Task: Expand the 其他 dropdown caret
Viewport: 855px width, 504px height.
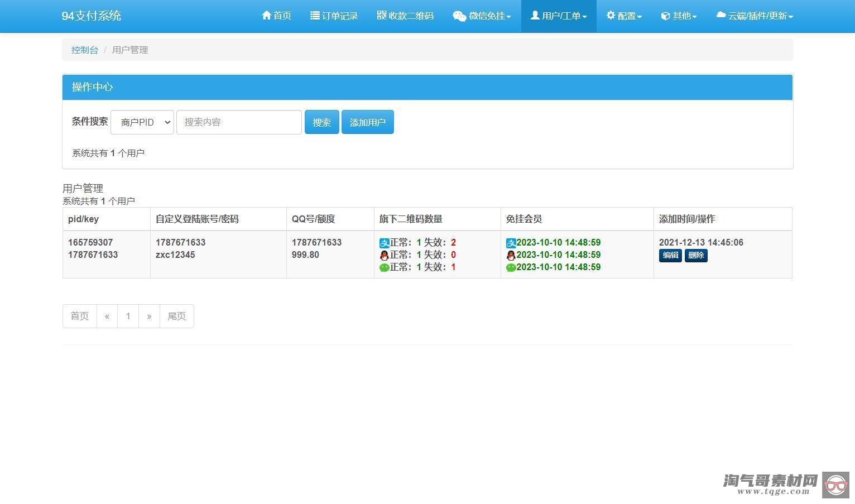Action: point(694,17)
